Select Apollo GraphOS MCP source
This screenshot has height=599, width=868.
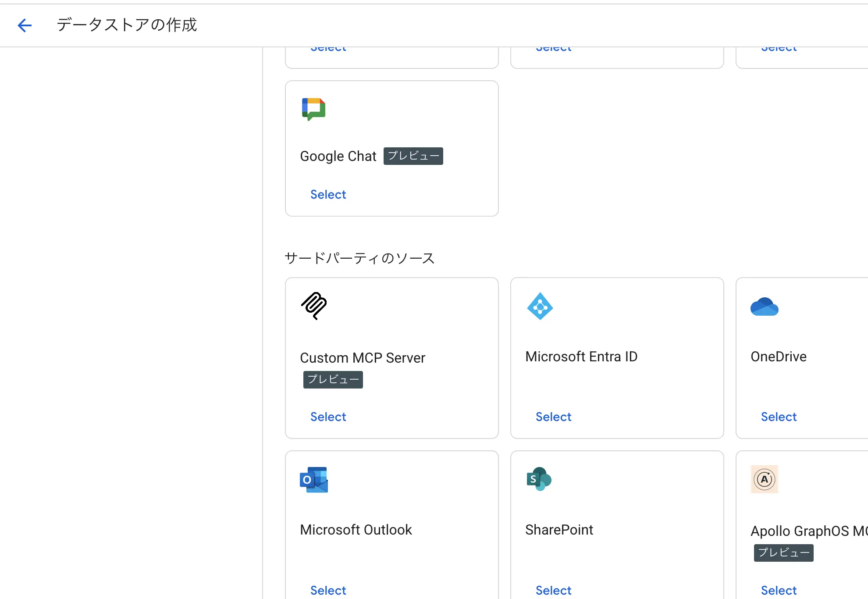click(x=779, y=590)
